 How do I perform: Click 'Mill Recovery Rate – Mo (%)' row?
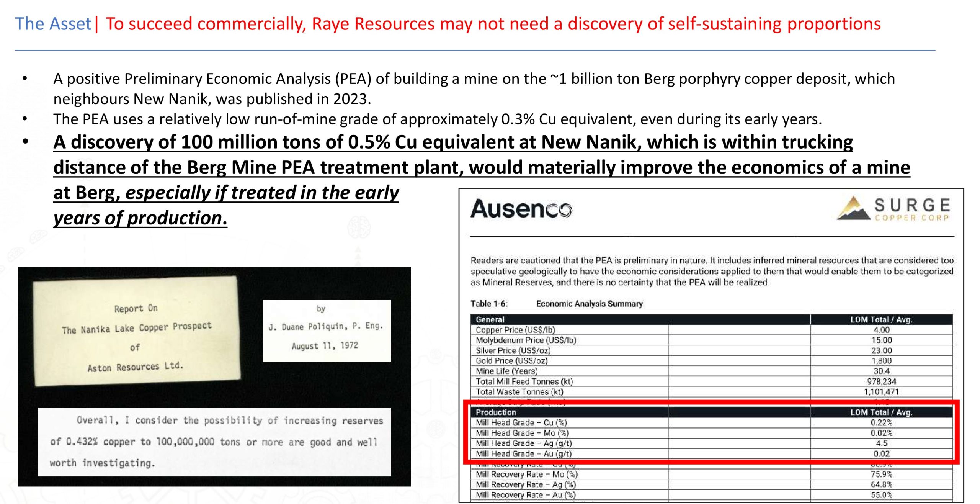[x=712, y=475]
